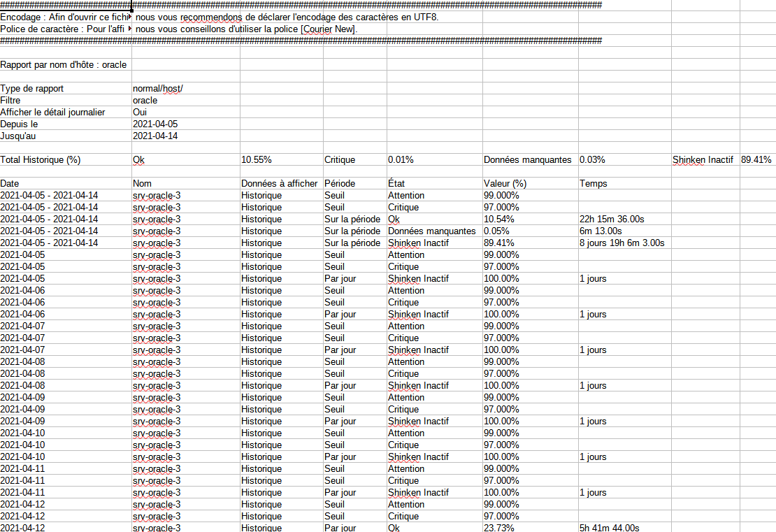The image size is (776, 532).
Task: Select the "Oui" daily detail value cell
Action: pos(140,113)
